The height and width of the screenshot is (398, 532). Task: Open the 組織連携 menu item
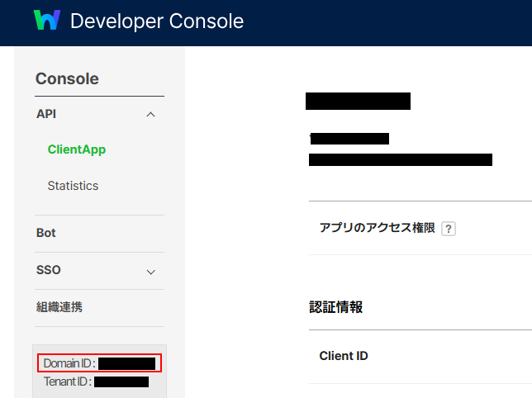point(59,307)
